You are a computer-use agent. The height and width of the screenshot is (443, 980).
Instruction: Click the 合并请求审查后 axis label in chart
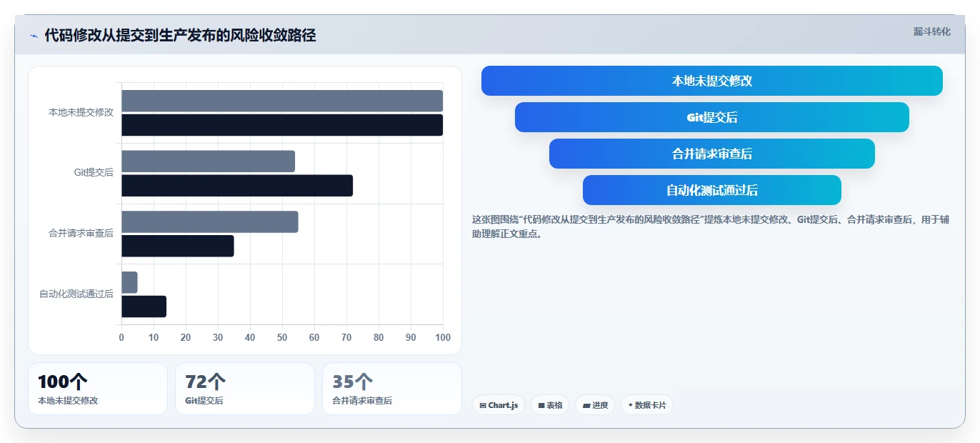point(81,234)
